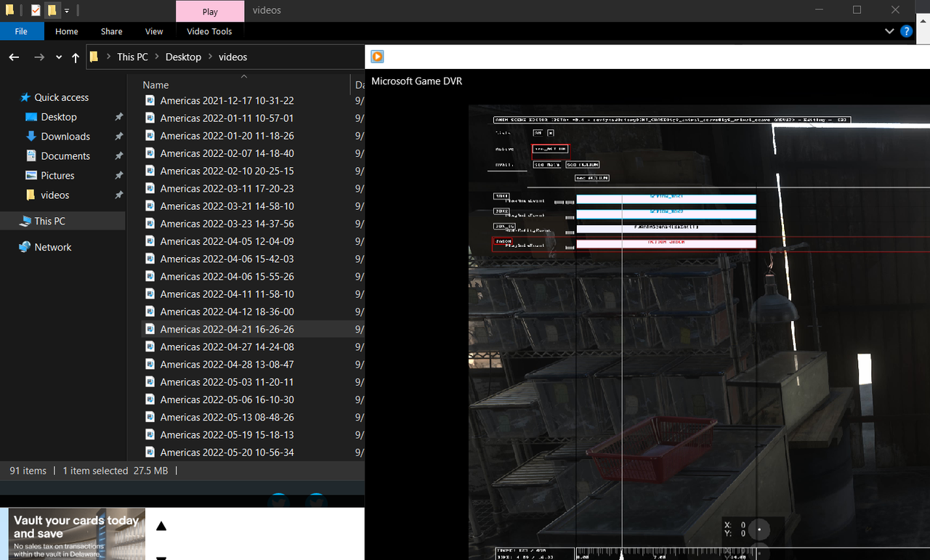
Task: Expand the ribbon with the chevron
Action: (889, 31)
